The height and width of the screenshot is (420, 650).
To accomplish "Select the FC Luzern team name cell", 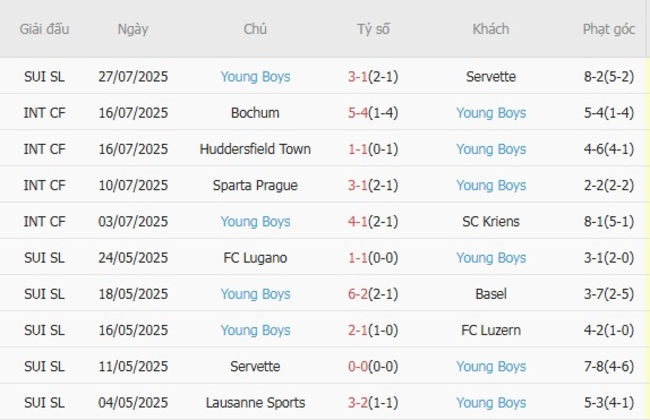I will pyautogui.click(x=491, y=330).
